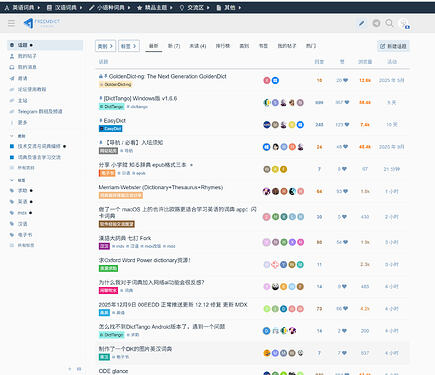The image size is (435, 375).
Task: Click the pencil icon in the header
Action: (362, 23)
